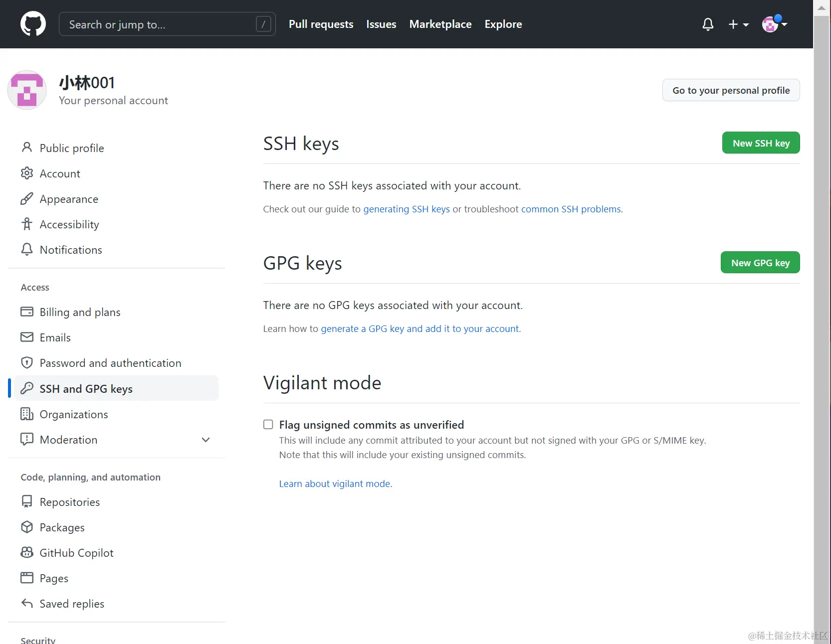Open Explore in top navigation

click(503, 24)
